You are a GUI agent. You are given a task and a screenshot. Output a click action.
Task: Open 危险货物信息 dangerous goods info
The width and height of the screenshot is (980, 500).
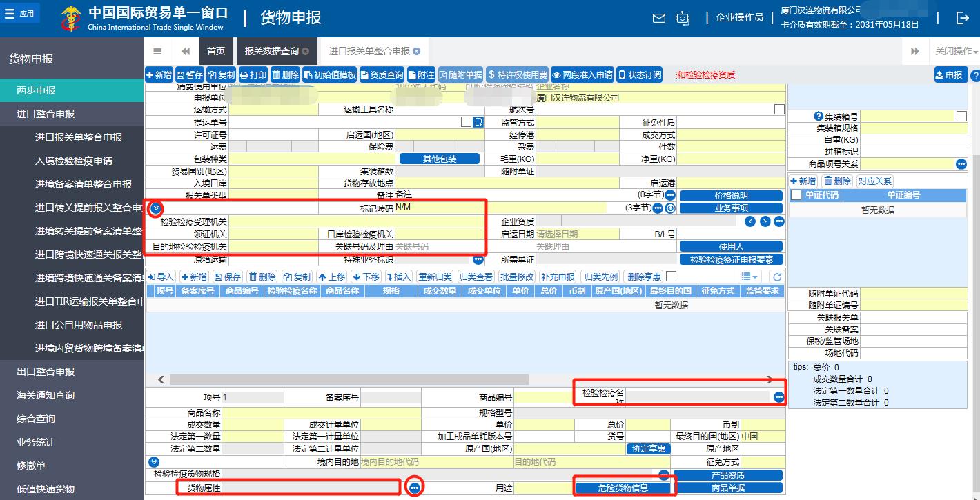click(623, 488)
